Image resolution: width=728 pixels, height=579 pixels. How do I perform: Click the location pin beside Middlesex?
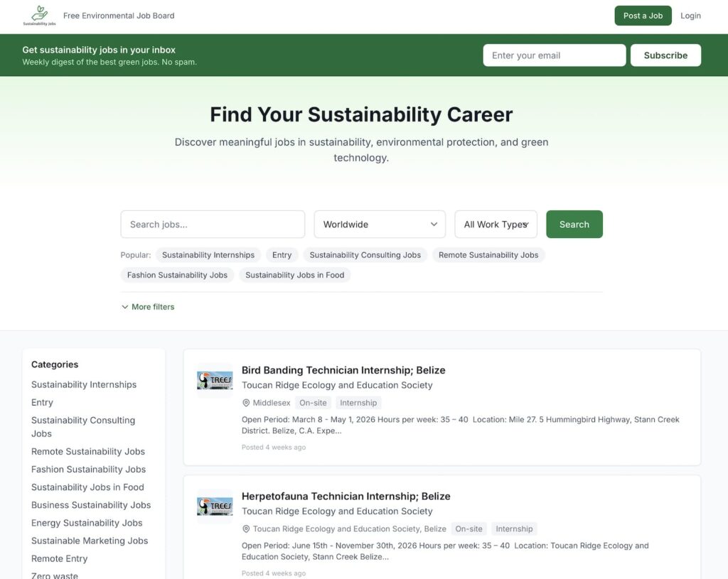click(245, 403)
